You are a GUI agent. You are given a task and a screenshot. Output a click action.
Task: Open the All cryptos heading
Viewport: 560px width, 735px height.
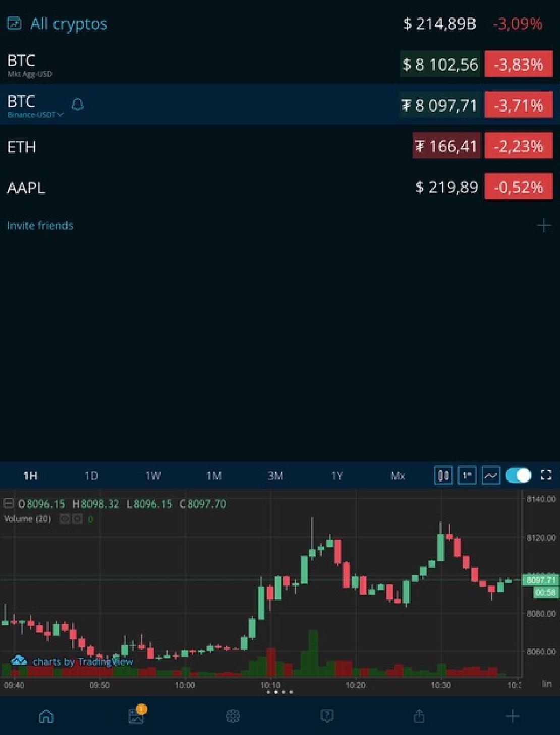[69, 24]
